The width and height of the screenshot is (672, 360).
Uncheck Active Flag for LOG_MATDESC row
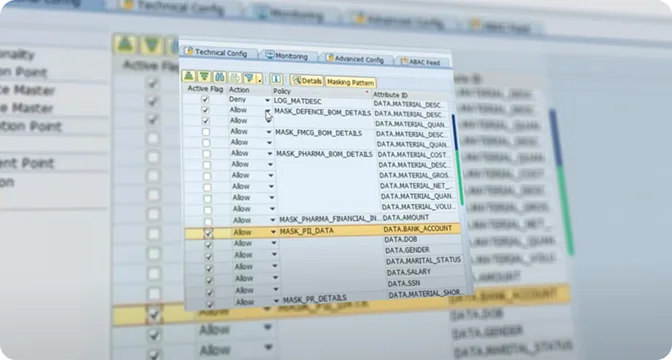(x=205, y=99)
